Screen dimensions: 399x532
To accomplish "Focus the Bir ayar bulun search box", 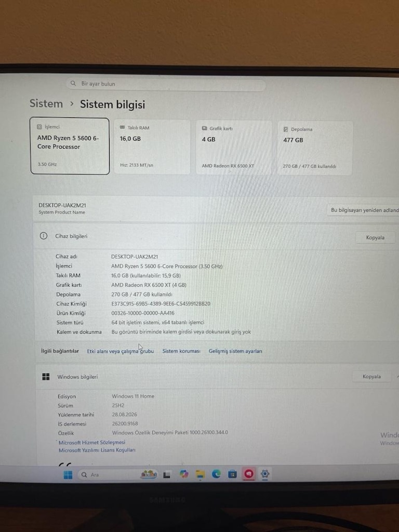I will click(166, 84).
